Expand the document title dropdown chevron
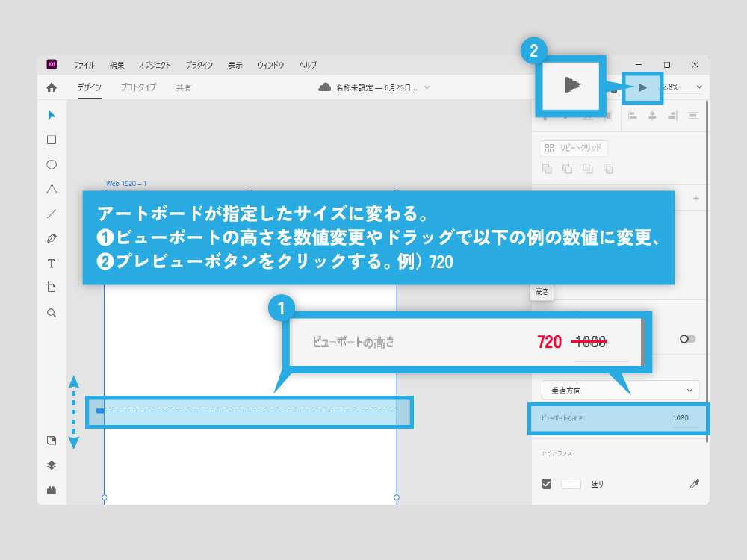This screenshot has width=747, height=560. 427,87
